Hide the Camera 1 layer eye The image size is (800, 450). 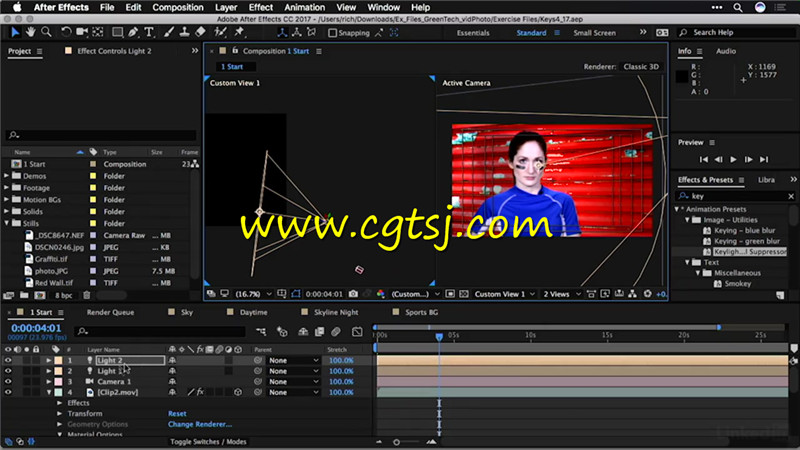point(8,382)
